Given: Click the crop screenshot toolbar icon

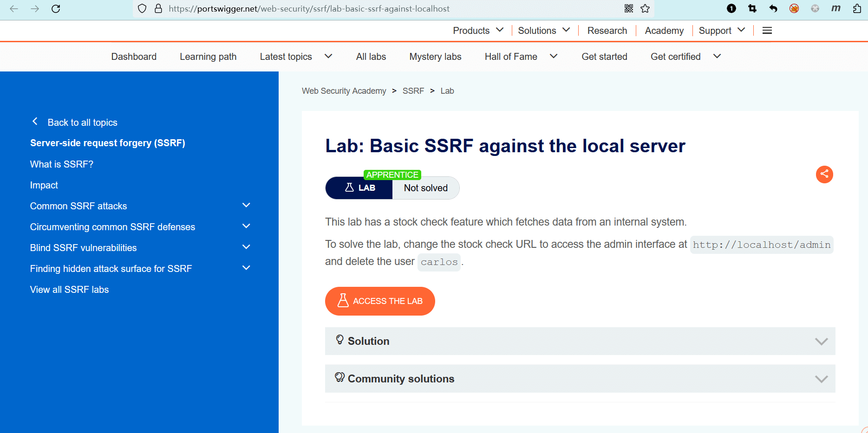Looking at the screenshot, I should (x=752, y=9).
